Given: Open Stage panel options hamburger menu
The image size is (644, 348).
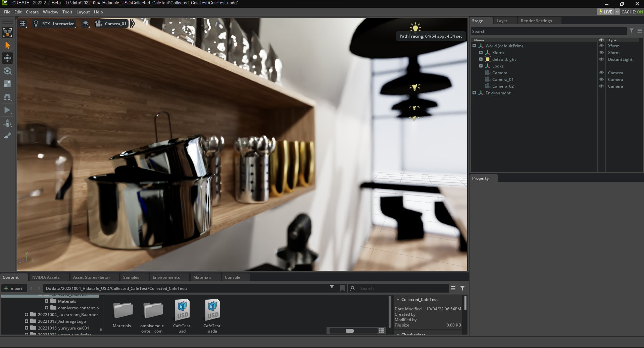Looking at the screenshot, I should click(x=640, y=31).
